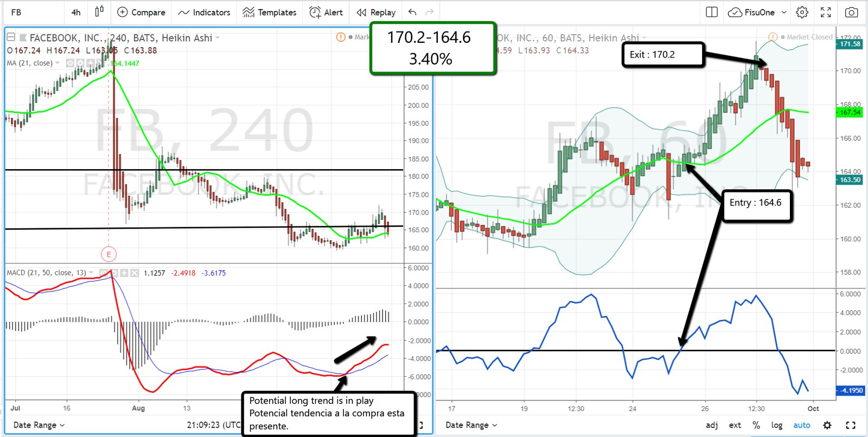Viewport: 868px width, 437px height.
Task: Create a new Alert
Action: pos(326,12)
